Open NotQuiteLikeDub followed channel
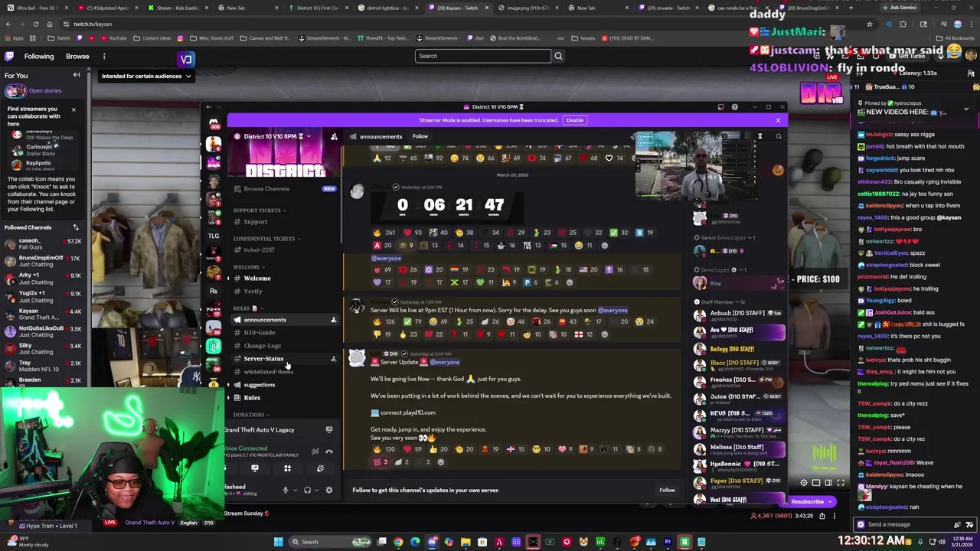Image resolution: width=980 pixels, height=551 pixels. point(44,331)
